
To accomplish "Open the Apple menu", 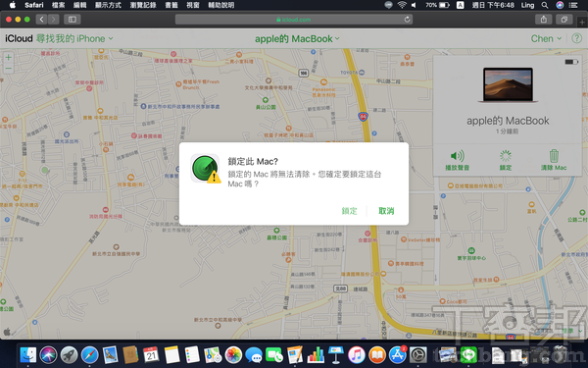I will (13, 5).
